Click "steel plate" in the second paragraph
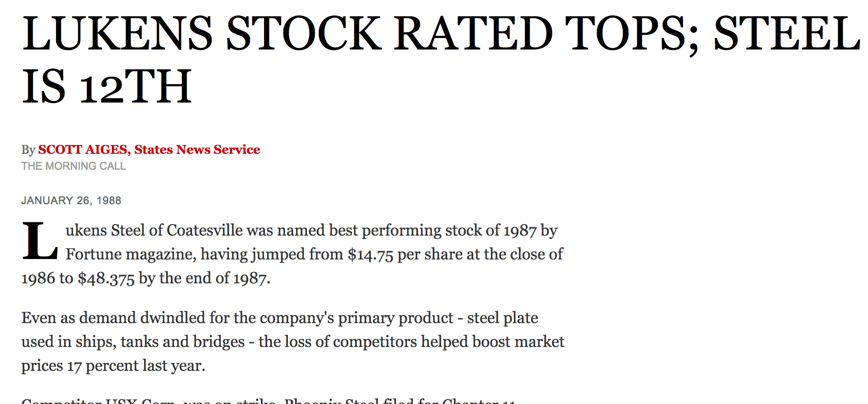The height and width of the screenshot is (404, 868). [x=502, y=318]
